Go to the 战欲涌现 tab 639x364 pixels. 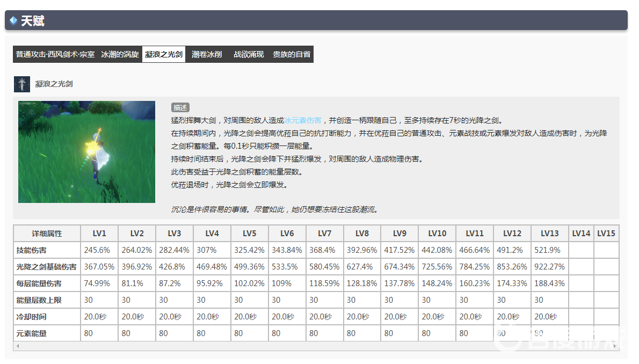click(x=249, y=54)
